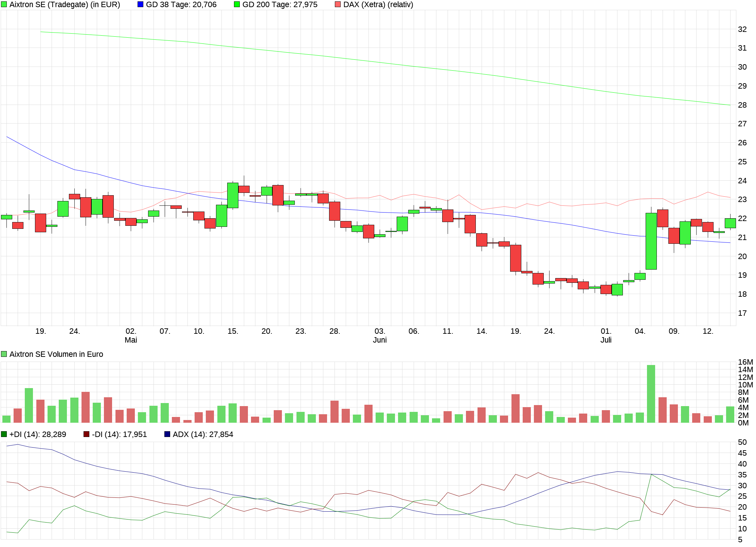Click the navy ADX (14) legend swatch
The image size is (756, 547).
(167, 434)
